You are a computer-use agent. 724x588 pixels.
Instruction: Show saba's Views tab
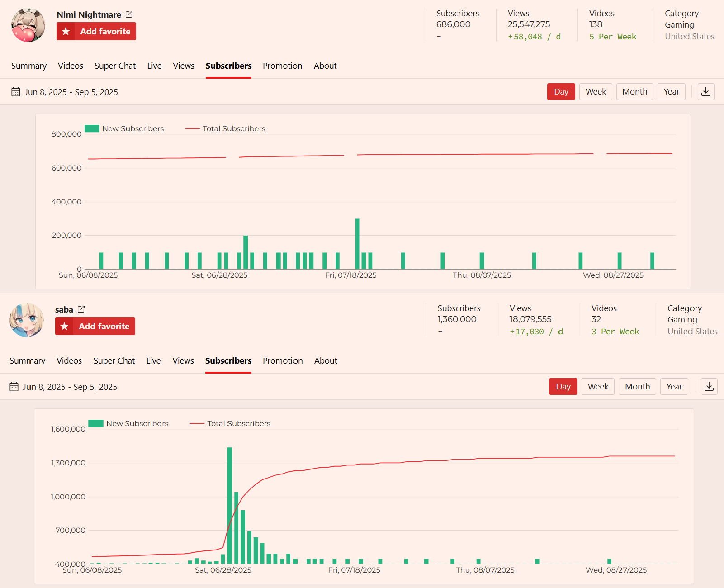[x=183, y=361]
